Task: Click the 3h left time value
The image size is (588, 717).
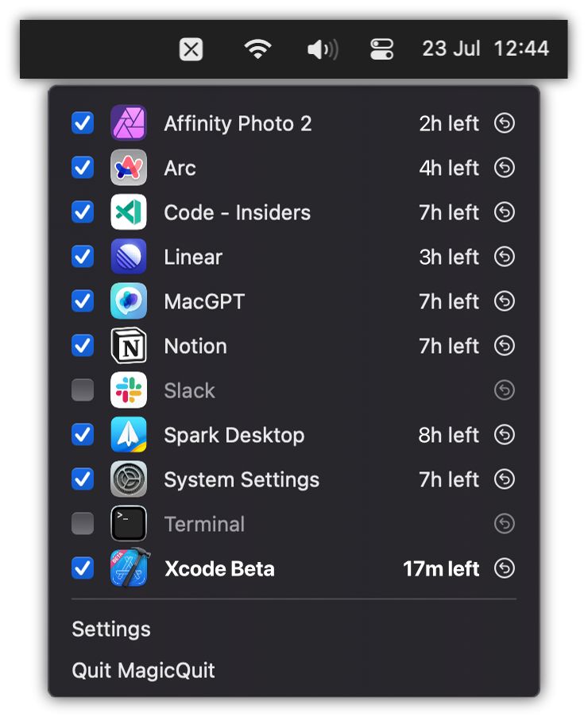Action: 449,257
